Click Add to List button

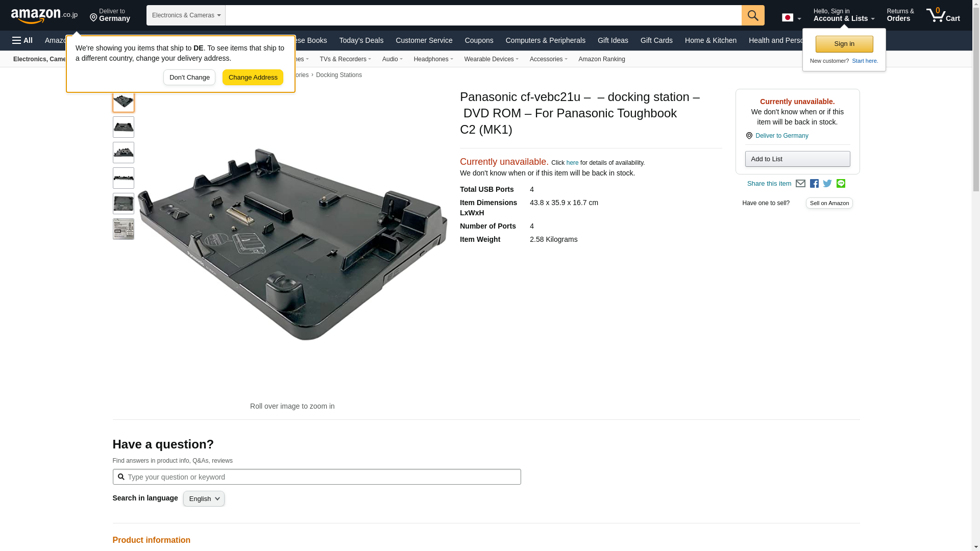click(797, 159)
